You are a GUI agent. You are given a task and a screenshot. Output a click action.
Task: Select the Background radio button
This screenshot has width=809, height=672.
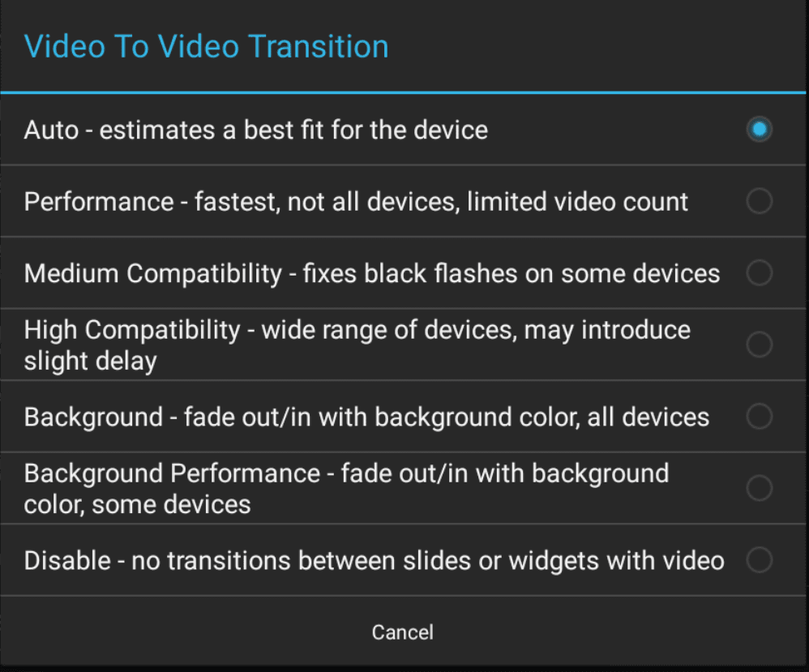[x=760, y=417]
